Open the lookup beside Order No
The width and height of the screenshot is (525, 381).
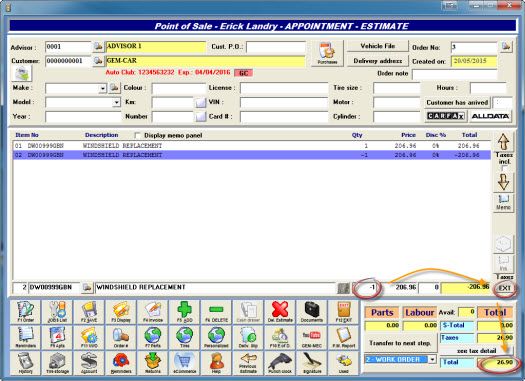pos(506,47)
